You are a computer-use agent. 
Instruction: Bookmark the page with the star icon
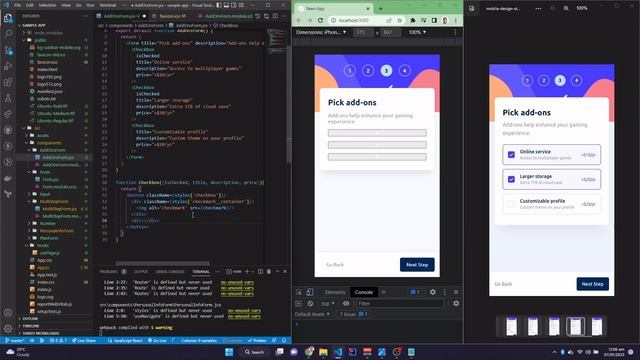[400, 20]
